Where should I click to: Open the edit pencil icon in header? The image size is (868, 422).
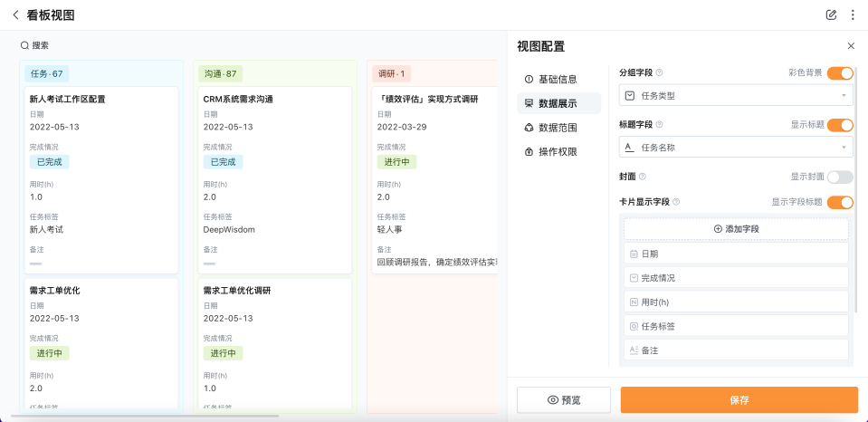pos(831,15)
